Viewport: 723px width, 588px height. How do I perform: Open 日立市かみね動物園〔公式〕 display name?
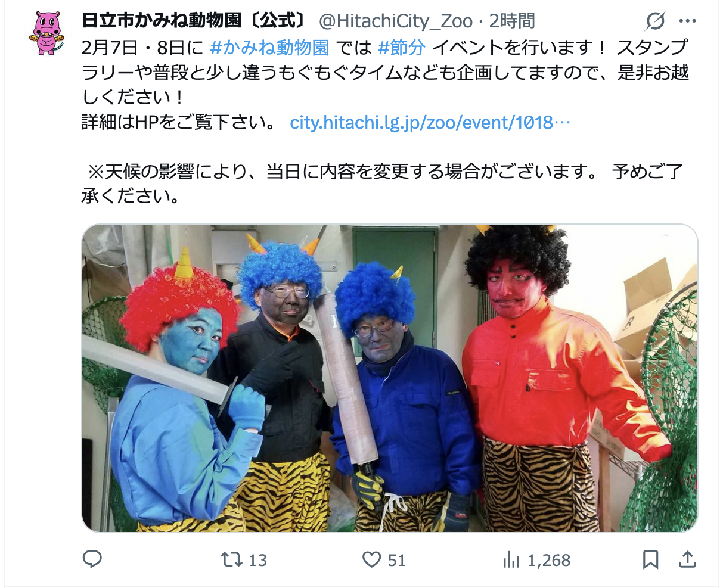pyautogui.click(x=194, y=21)
